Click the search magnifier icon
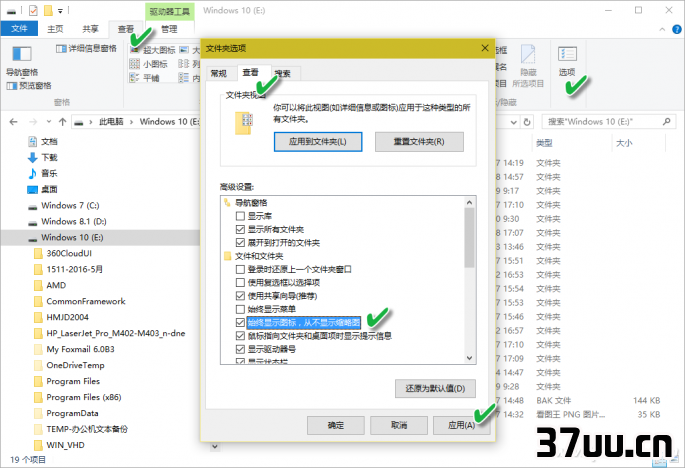 point(666,121)
